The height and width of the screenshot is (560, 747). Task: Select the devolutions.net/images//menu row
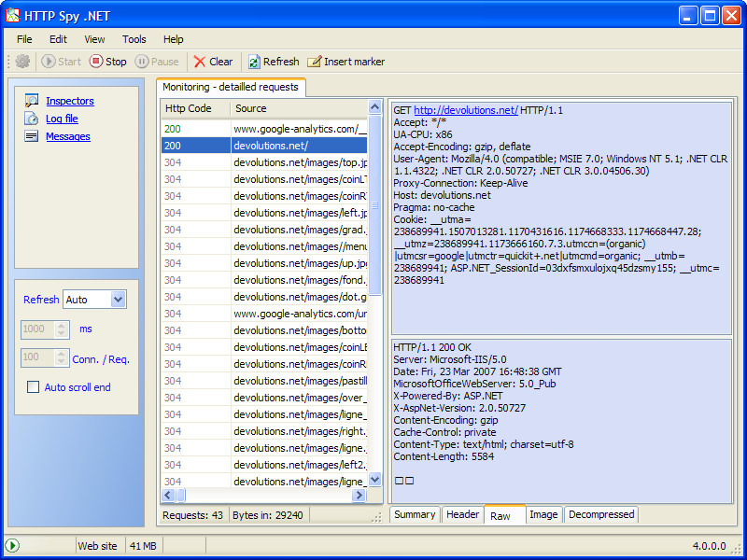[x=264, y=246]
